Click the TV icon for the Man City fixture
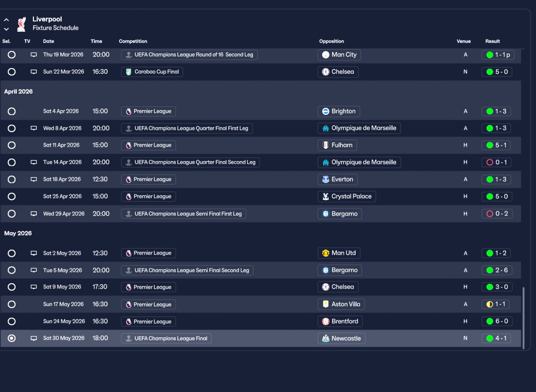 34,55
